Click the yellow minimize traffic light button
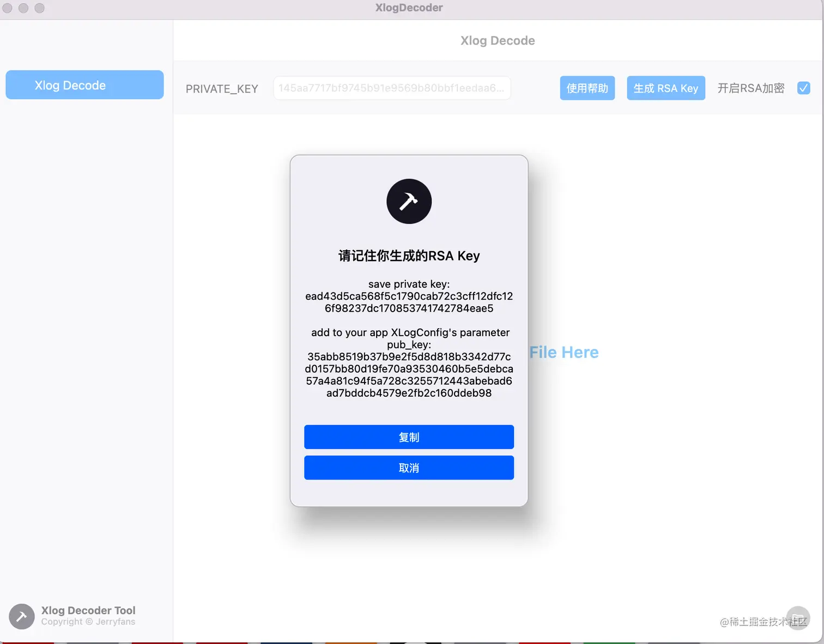The image size is (824, 644). [x=23, y=8]
